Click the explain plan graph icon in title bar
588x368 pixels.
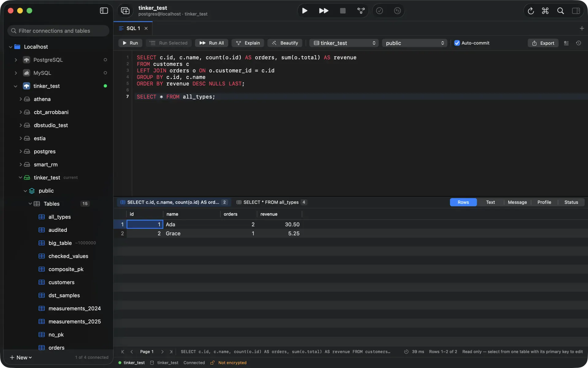coord(361,11)
